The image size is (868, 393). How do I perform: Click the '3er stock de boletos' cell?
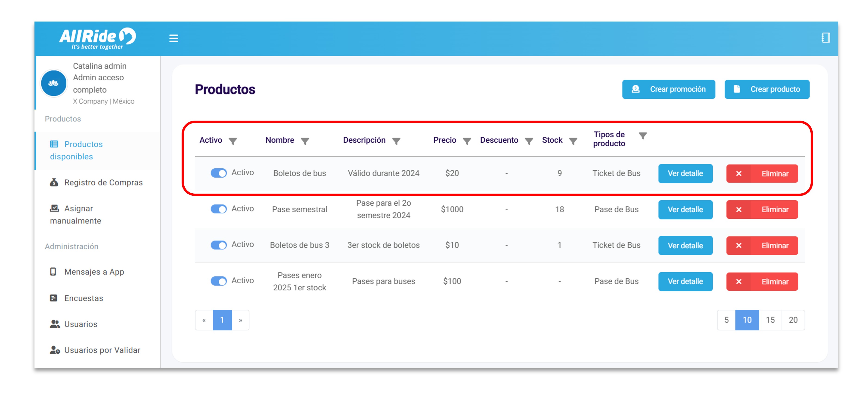[384, 245]
